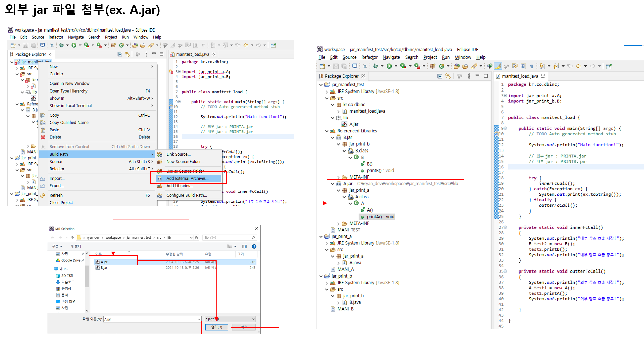Click the green Run button in right toolbar
The height and width of the screenshot is (362, 644).
(389, 66)
